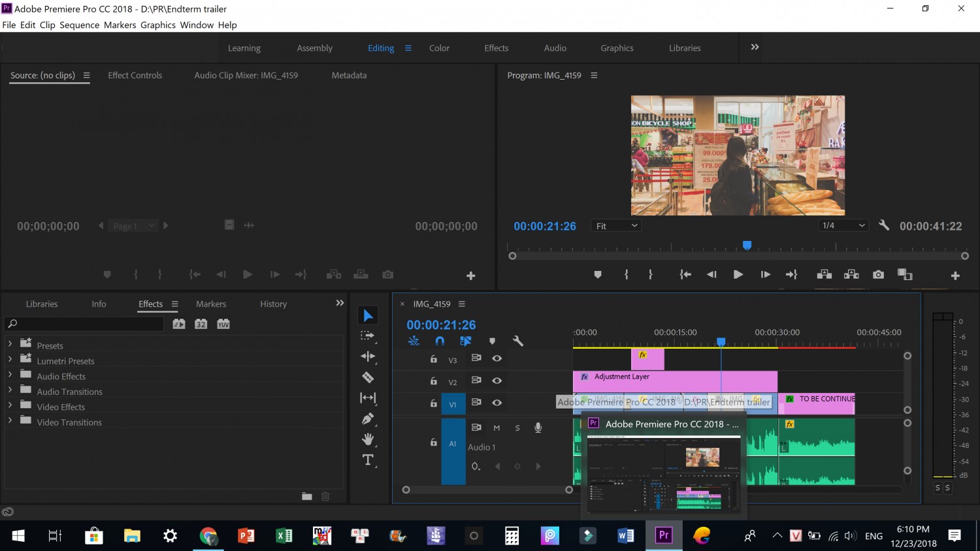
Task: Open the Fit zoom level dropdown
Action: point(616,226)
